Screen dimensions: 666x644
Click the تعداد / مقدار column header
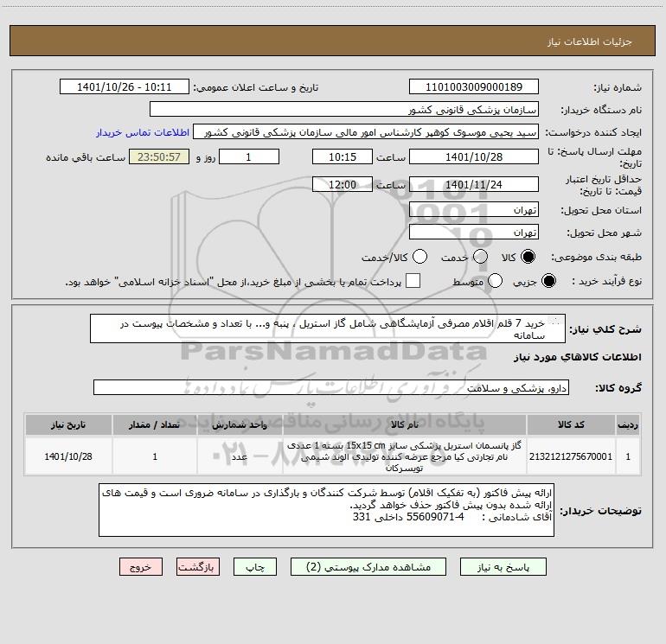pos(155,424)
